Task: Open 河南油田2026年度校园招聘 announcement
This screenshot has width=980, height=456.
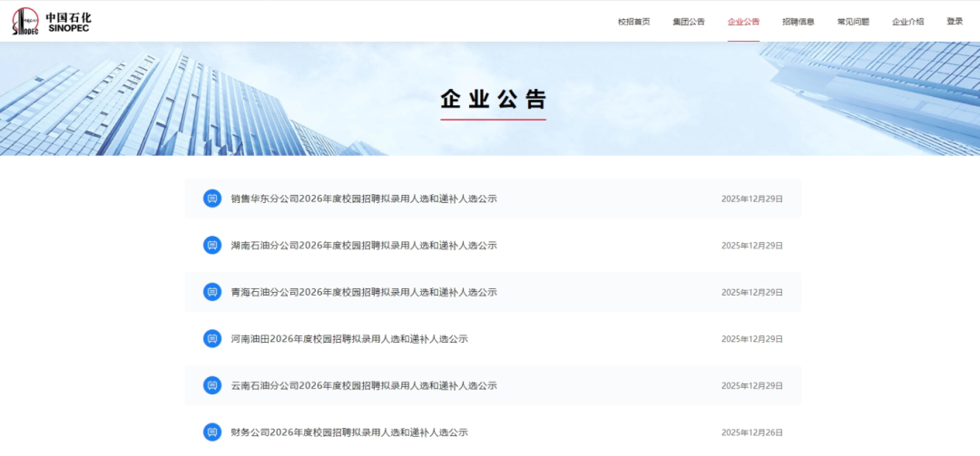Action: tap(349, 339)
